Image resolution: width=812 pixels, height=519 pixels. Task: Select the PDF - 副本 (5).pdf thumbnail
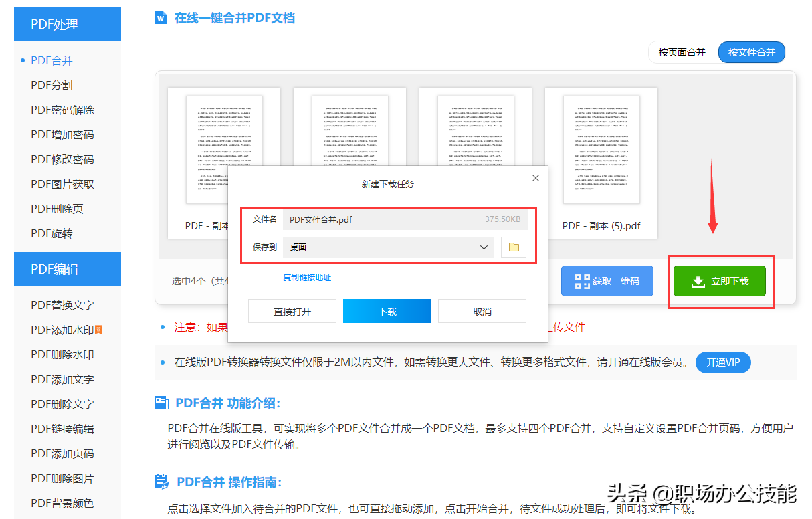pos(601,163)
